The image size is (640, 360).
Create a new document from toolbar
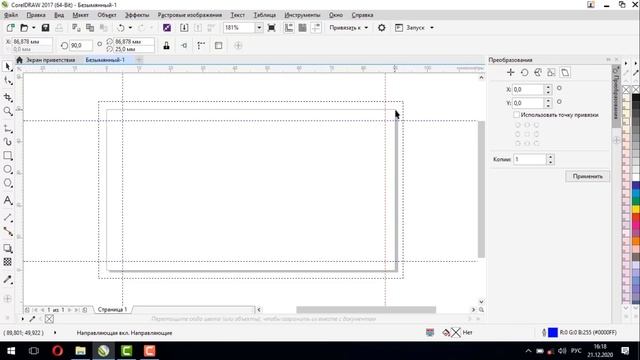(x=11, y=28)
